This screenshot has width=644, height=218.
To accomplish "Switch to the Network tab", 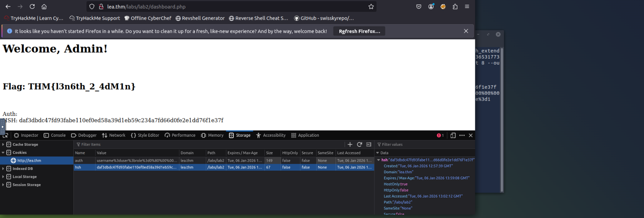I will pyautogui.click(x=114, y=135).
